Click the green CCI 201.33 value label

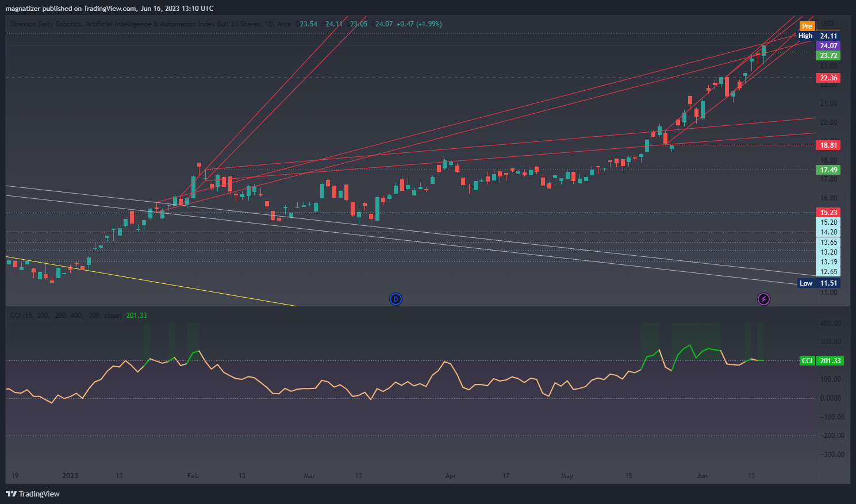click(x=822, y=361)
